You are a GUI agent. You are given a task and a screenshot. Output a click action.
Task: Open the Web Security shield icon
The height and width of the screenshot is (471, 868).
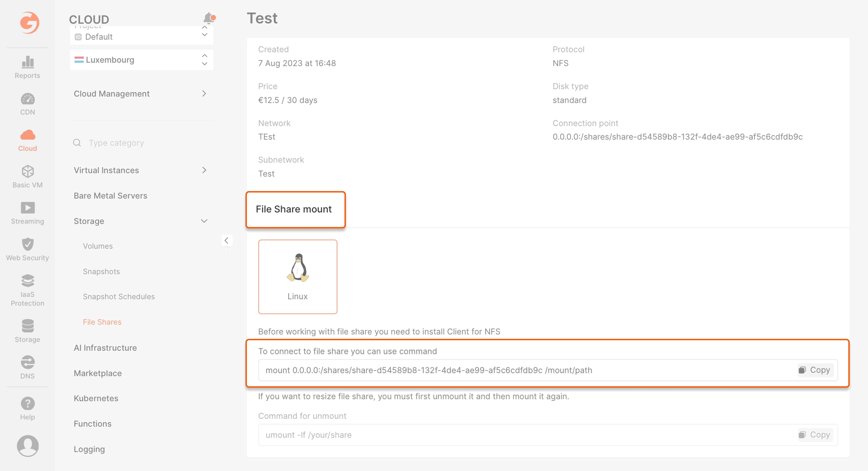27,244
